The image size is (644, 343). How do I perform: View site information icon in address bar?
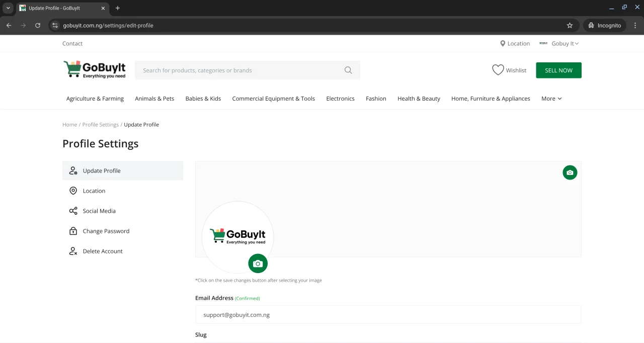click(x=55, y=26)
